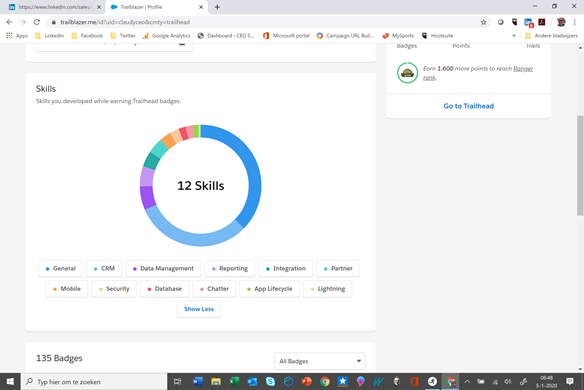Open File Explorer from the taskbar

(x=216, y=381)
